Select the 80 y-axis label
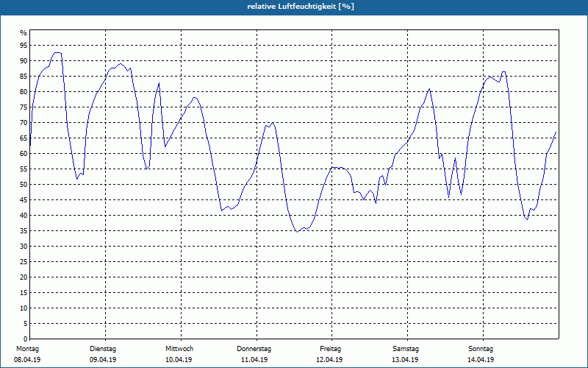The image size is (588, 368). click(x=24, y=91)
